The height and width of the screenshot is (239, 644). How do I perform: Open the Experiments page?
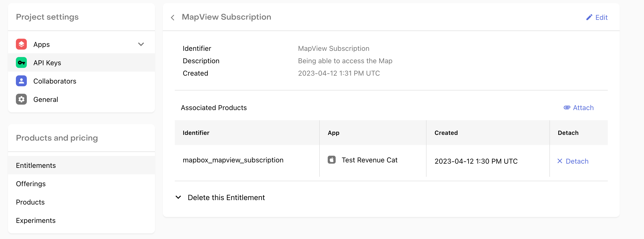pyautogui.click(x=81, y=220)
